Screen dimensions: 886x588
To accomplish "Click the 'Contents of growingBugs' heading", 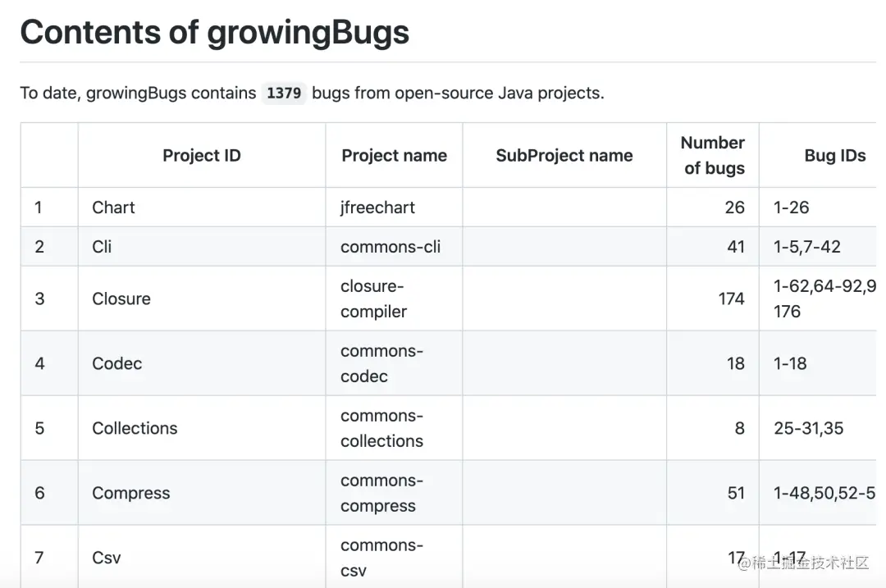I will pos(215,32).
